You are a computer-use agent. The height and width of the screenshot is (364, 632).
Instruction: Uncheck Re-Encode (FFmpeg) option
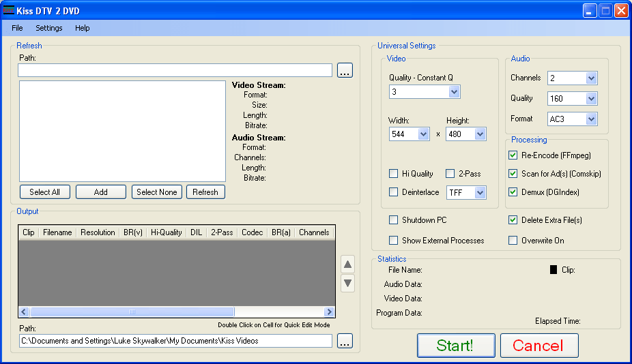tap(513, 155)
